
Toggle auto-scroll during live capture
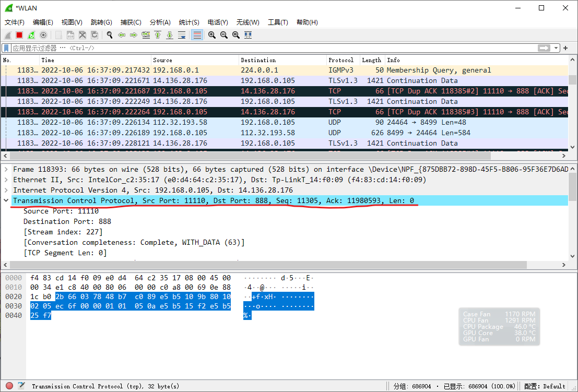tap(182, 35)
